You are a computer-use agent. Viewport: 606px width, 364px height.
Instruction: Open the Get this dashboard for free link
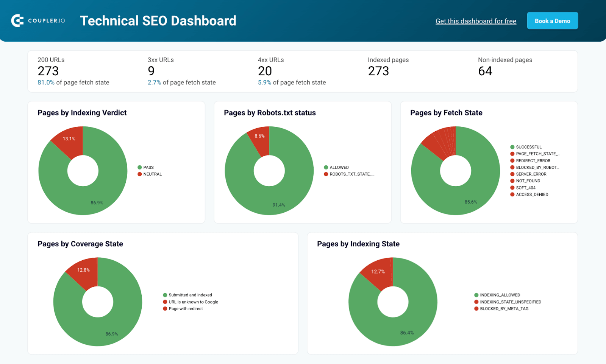click(x=476, y=21)
